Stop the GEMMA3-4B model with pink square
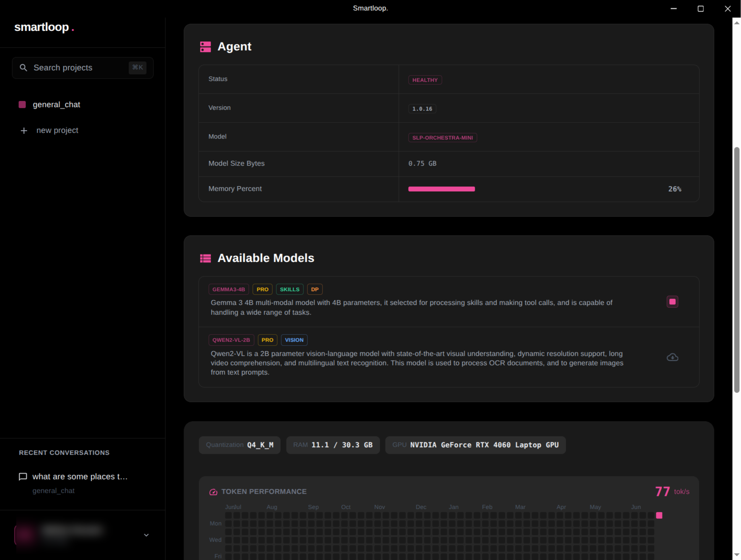The width and height of the screenshot is (741, 560). coord(672,302)
